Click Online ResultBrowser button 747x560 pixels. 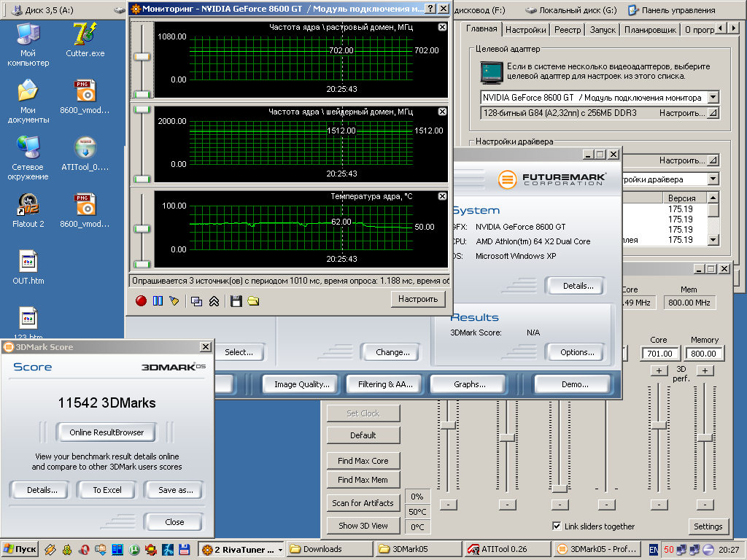107,432
